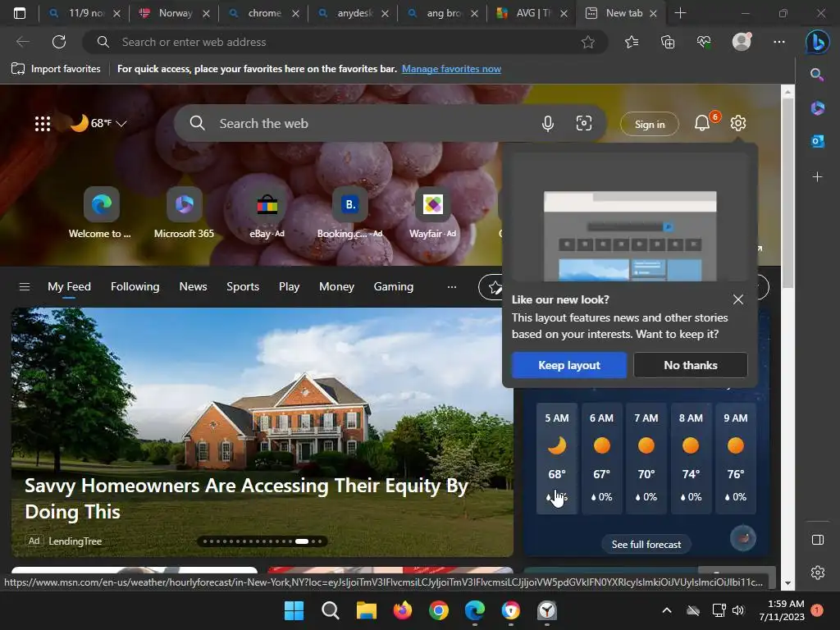
Task: Select the My Feed tab
Action: (69, 286)
